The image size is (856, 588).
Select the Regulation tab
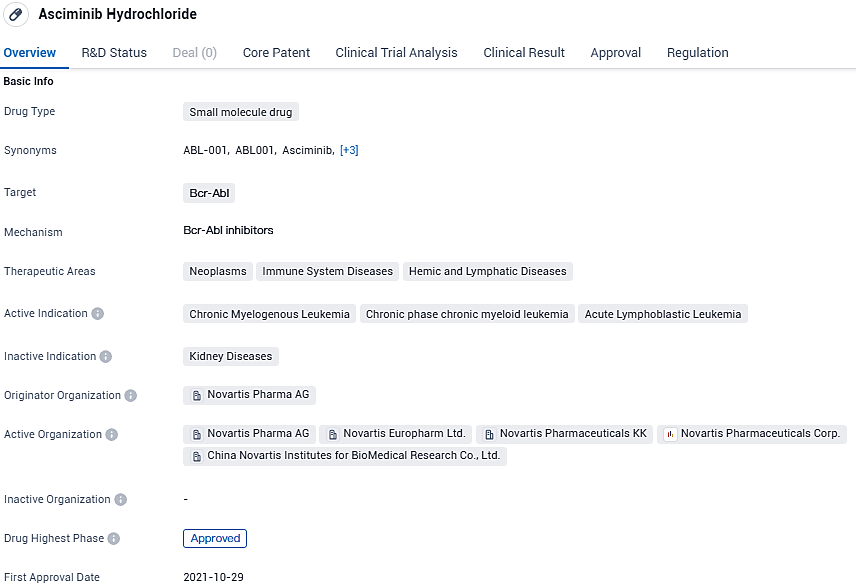[697, 53]
